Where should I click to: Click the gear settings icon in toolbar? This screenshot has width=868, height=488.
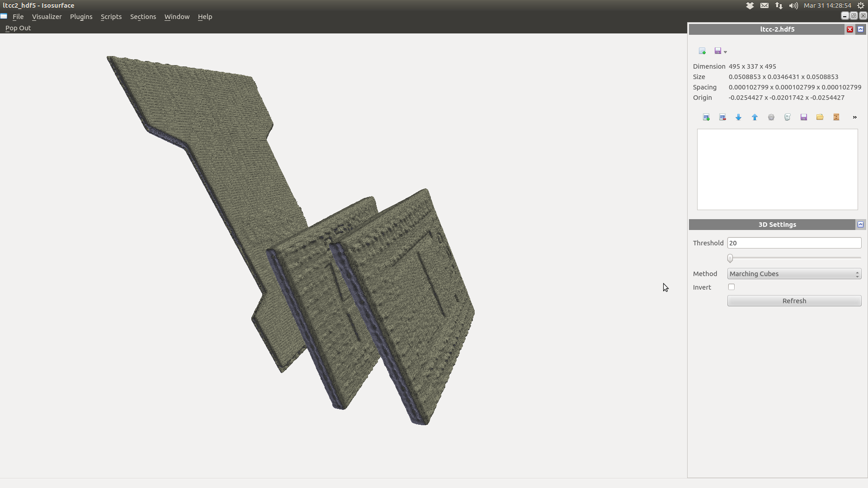pyautogui.click(x=771, y=117)
